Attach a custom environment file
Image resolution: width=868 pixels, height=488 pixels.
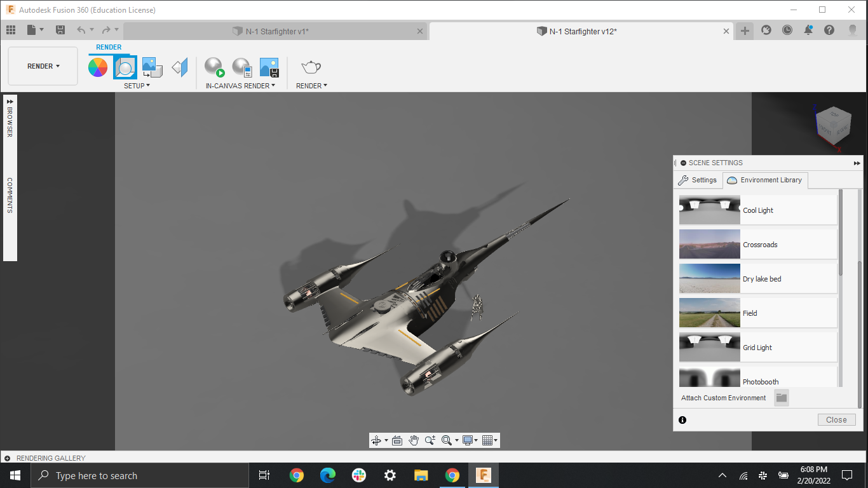781,397
